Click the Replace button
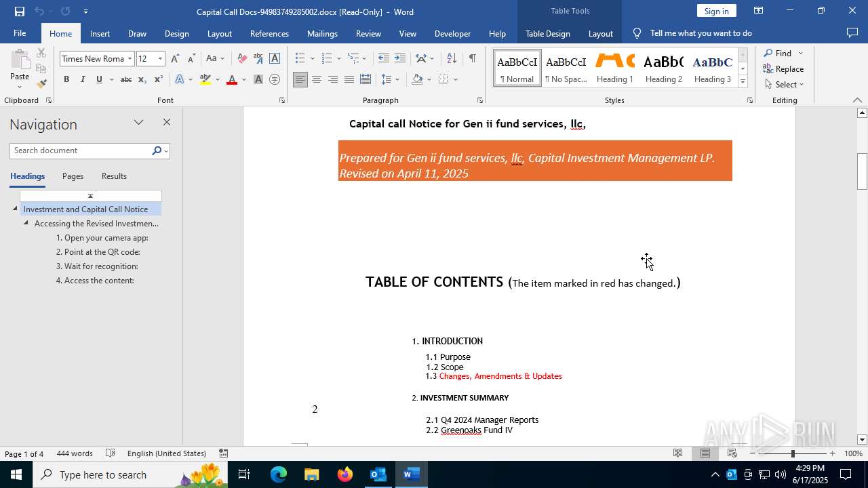This screenshot has height=488, width=868. [783, 68]
